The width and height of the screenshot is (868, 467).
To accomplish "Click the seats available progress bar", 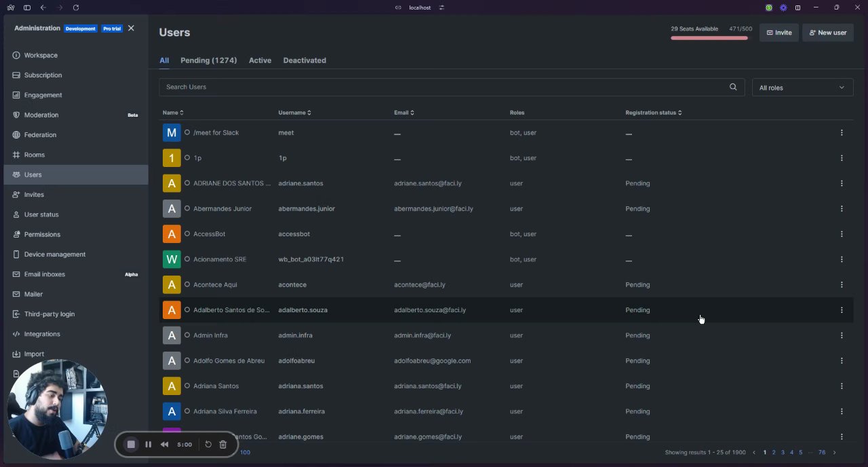I will pos(709,38).
